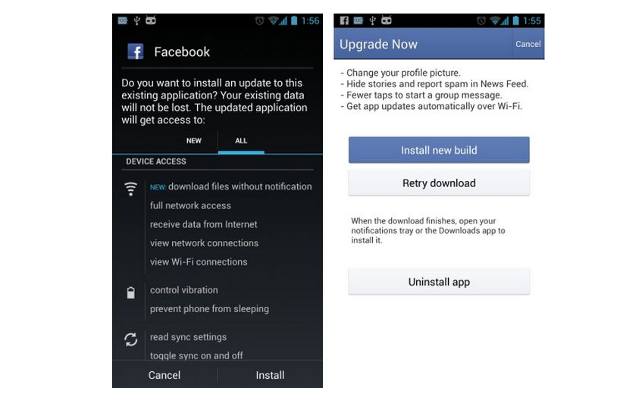The width and height of the screenshot is (620, 400).
Task: Switch to the ALL permissions tab
Action: pyautogui.click(x=241, y=141)
